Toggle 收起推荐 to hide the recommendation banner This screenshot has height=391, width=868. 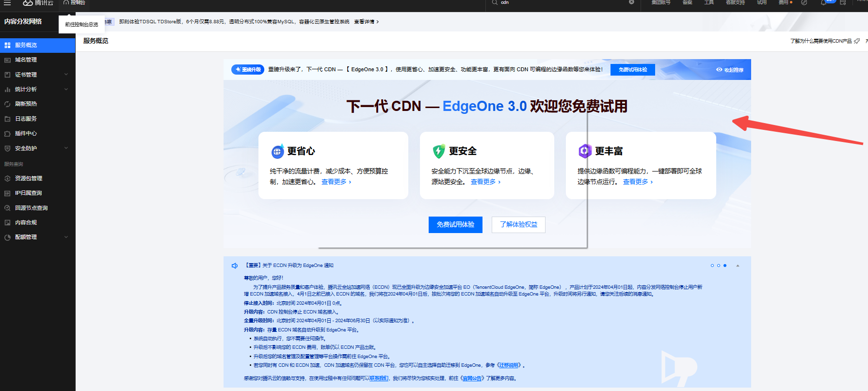(x=730, y=70)
